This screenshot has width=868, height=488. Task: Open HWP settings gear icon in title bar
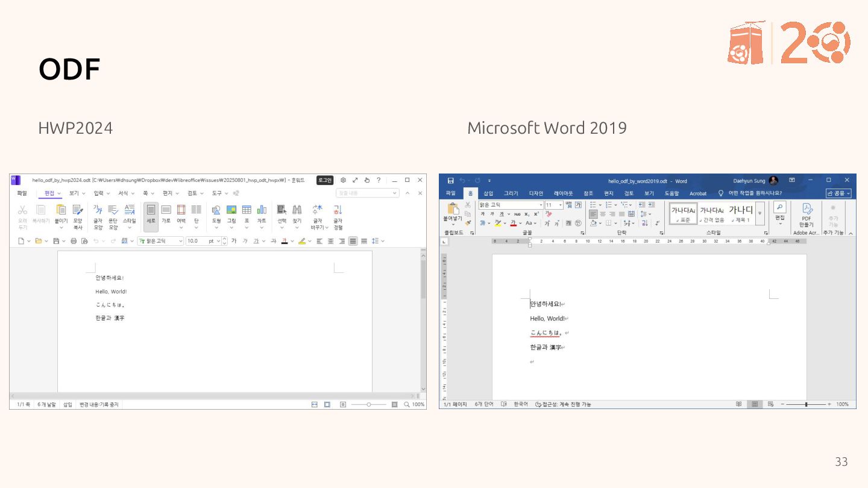tap(343, 180)
